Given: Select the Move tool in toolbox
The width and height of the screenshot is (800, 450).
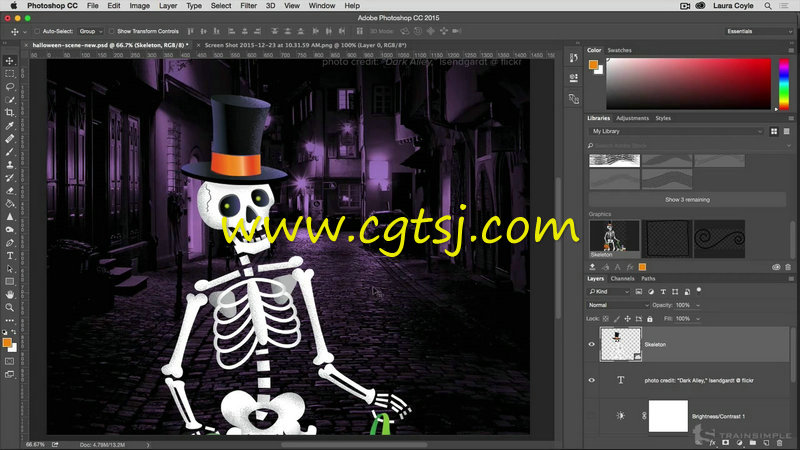Looking at the screenshot, I should tap(10, 61).
